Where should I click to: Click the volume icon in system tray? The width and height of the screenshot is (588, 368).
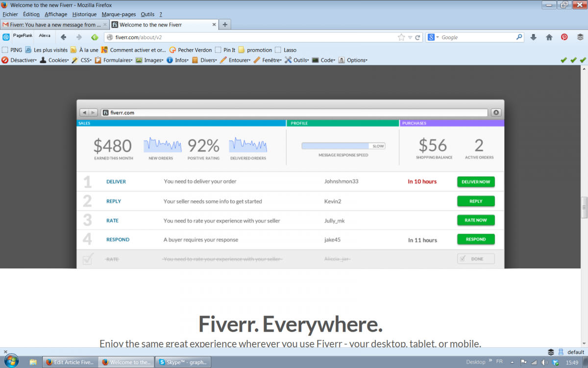coord(544,362)
